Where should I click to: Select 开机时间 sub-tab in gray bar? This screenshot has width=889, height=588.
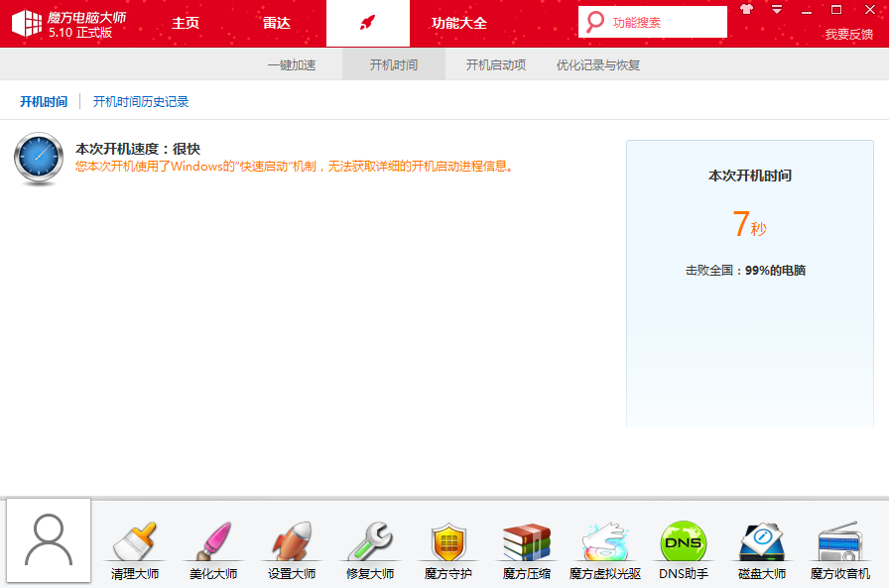[x=394, y=65]
